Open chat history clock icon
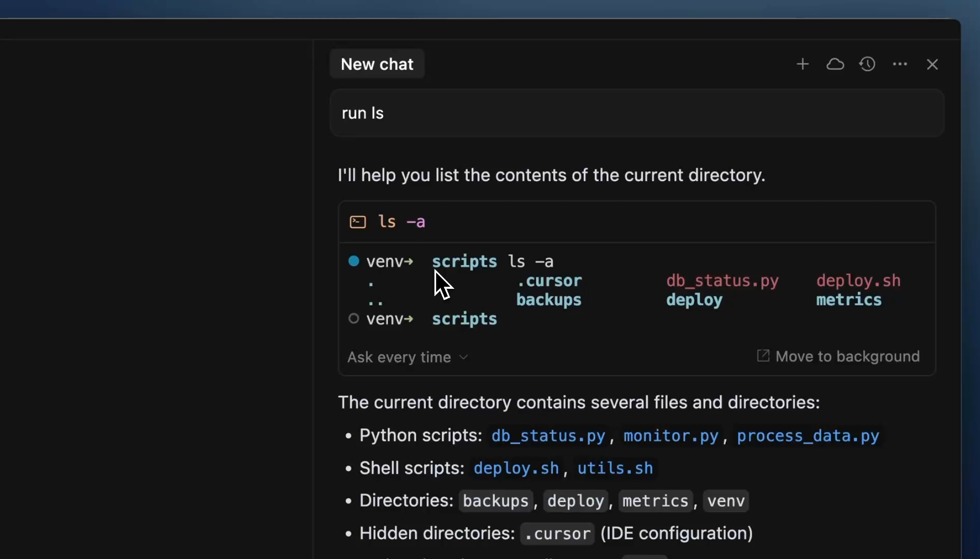The height and width of the screenshot is (559, 980). coord(868,64)
